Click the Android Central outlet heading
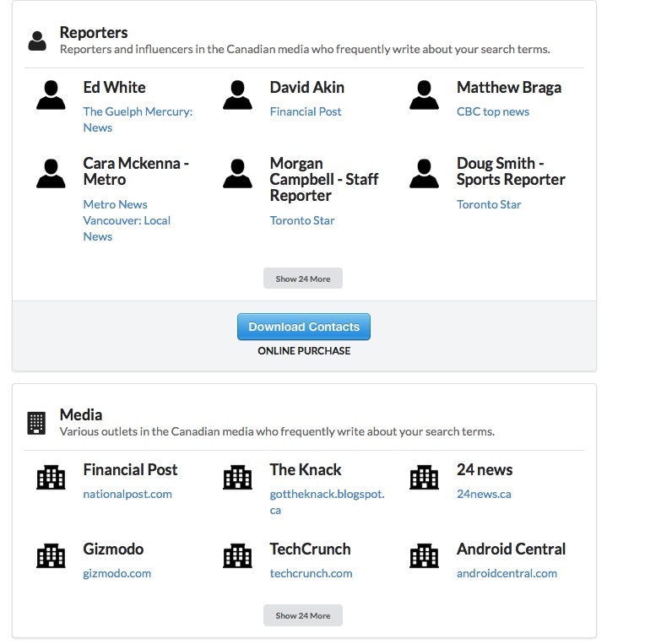The height and width of the screenshot is (644, 672). [512, 549]
